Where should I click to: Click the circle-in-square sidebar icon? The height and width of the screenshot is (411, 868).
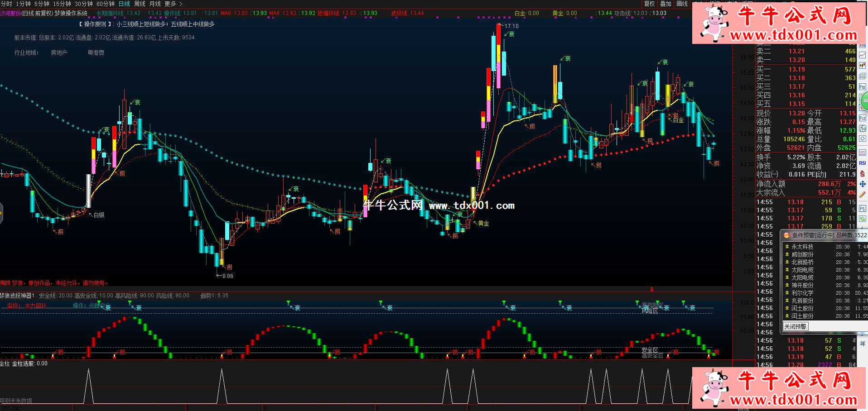[863, 139]
